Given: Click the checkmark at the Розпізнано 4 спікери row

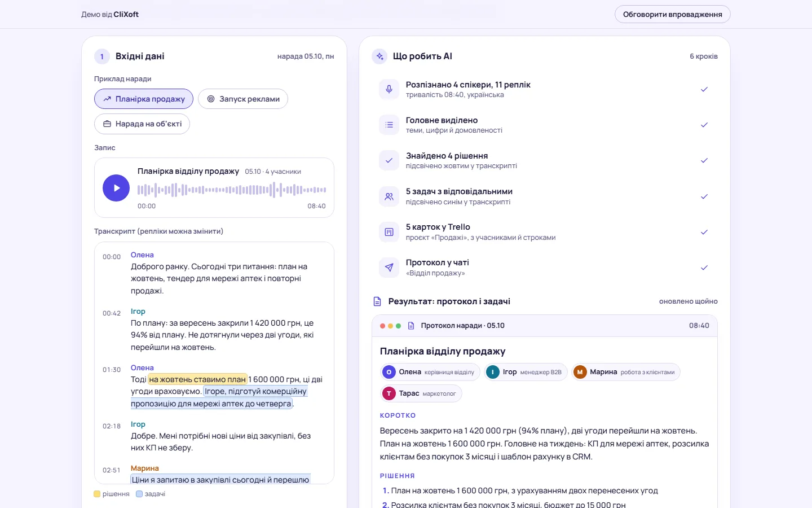Looking at the screenshot, I should click(704, 89).
